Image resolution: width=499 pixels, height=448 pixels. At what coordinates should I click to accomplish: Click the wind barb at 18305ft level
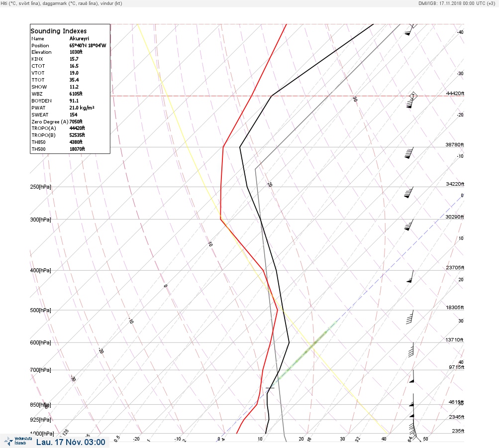tap(410, 317)
